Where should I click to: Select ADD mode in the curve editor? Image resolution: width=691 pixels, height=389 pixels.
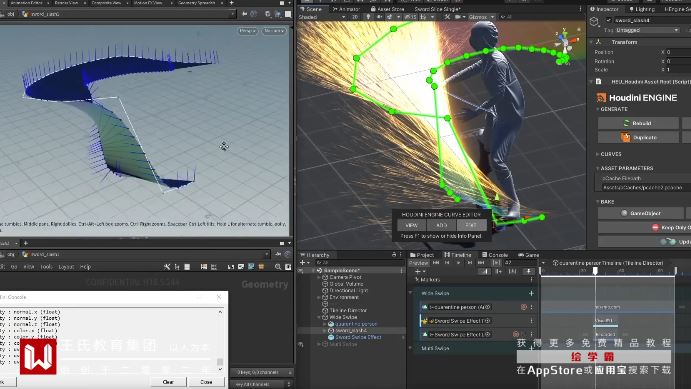(441, 225)
